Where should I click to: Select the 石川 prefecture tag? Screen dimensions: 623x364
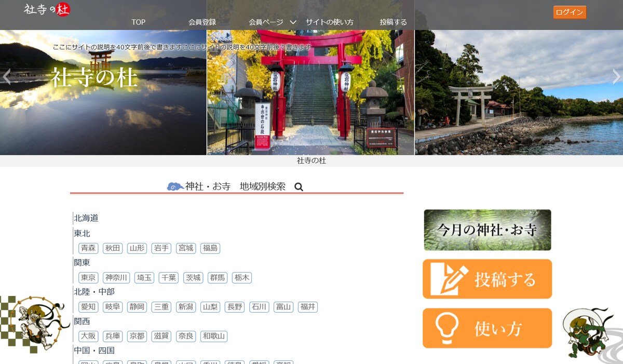259,307
